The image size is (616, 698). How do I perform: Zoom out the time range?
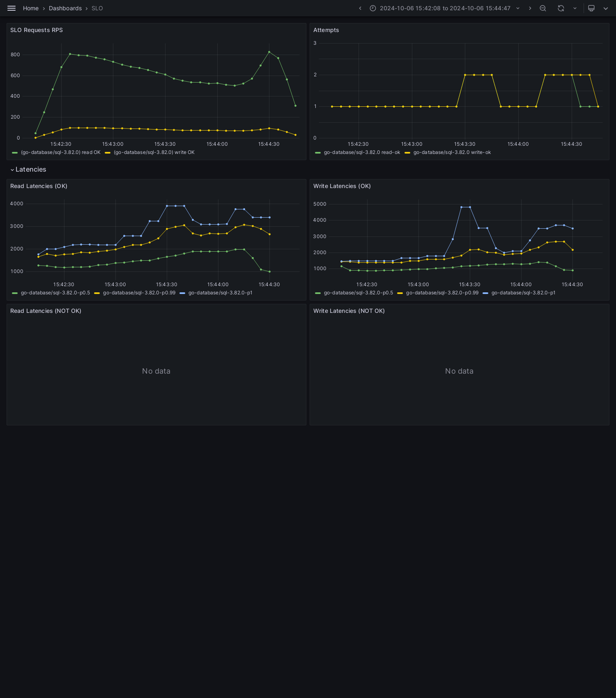pyautogui.click(x=543, y=8)
